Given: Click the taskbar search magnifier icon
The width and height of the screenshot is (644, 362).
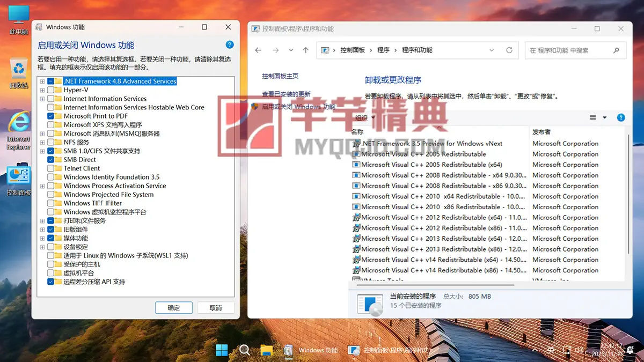Looking at the screenshot, I should click(244, 350).
